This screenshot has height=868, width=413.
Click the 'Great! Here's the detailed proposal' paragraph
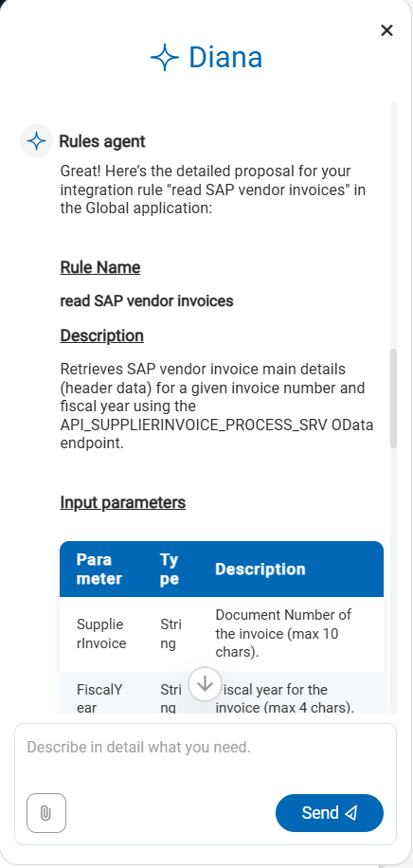(213, 190)
